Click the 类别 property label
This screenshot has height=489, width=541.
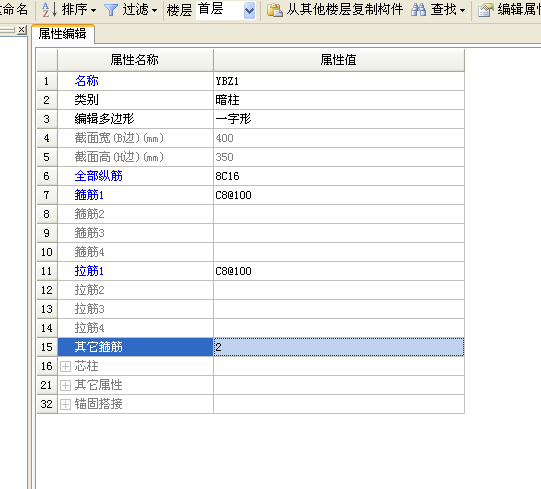(87, 100)
